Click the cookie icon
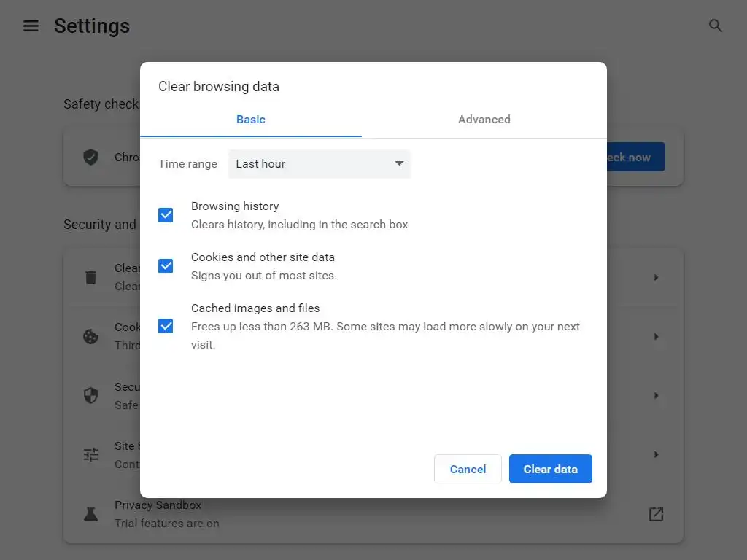 [x=90, y=336]
